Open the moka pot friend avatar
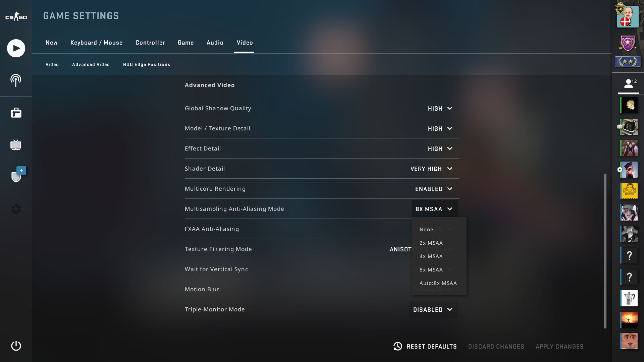644x362 pixels. tap(629, 298)
